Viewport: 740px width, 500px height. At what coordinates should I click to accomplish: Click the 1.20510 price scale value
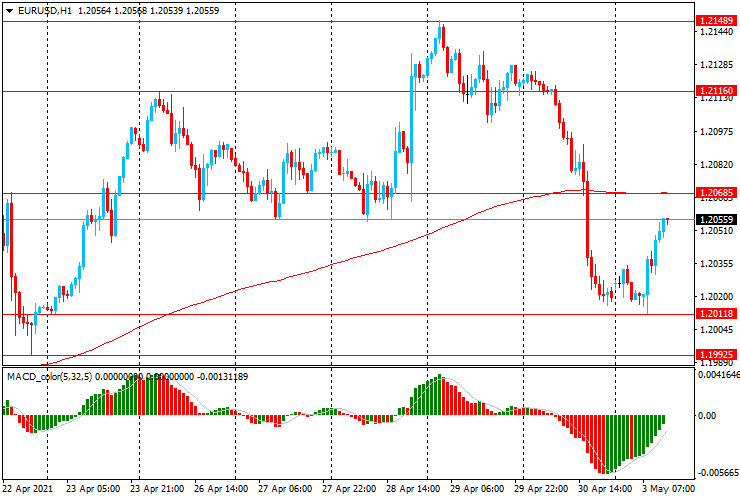pyautogui.click(x=717, y=230)
